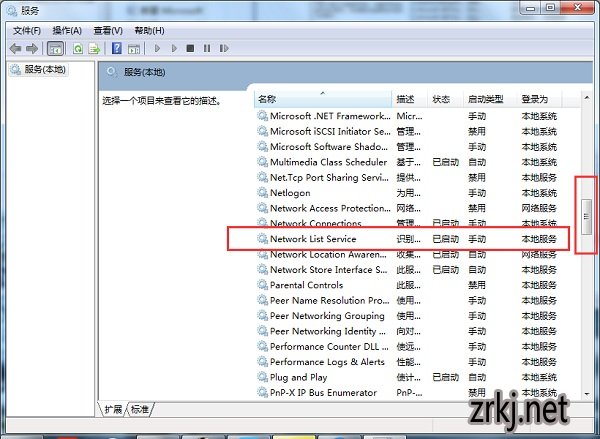600x439 pixels.
Task: Sort by the 登录为 column header
Action: (x=539, y=99)
